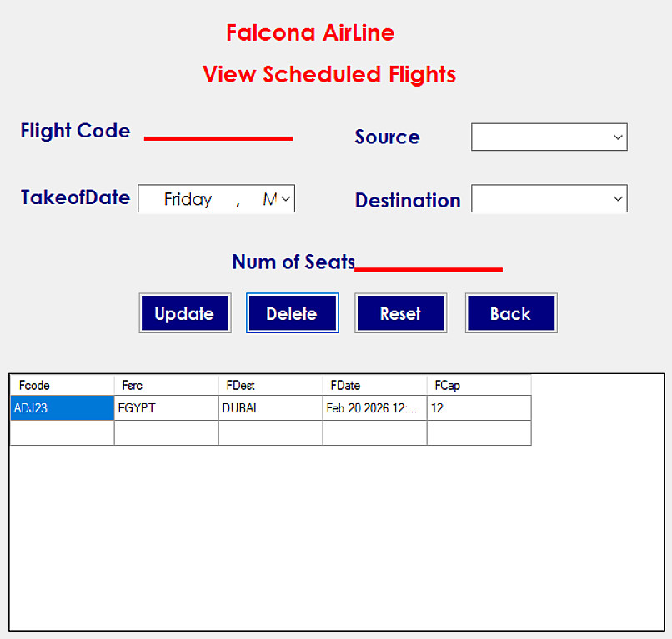Click the Update button

click(184, 313)
